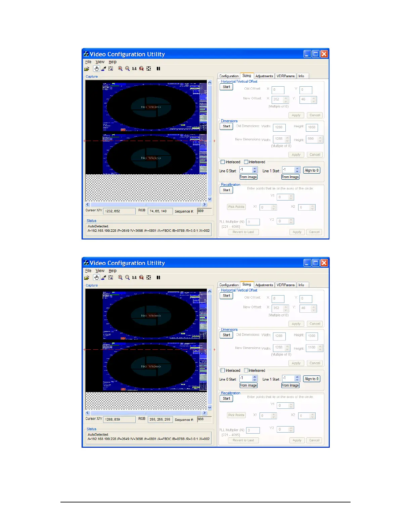Line 0 From Image button, sequence 908 window

coord(248,386)
